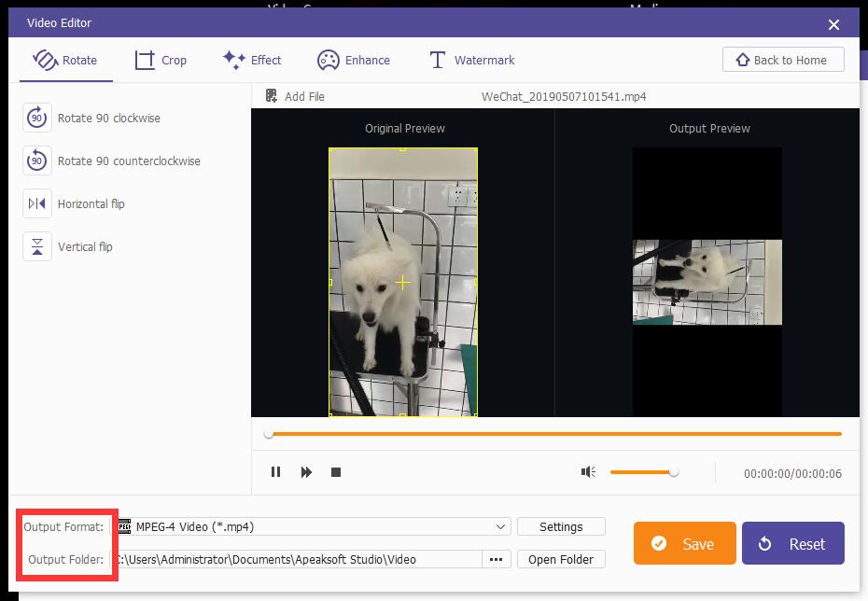868x601 pixels.
Task: Open output format Settings
Action: coord(561,527)
